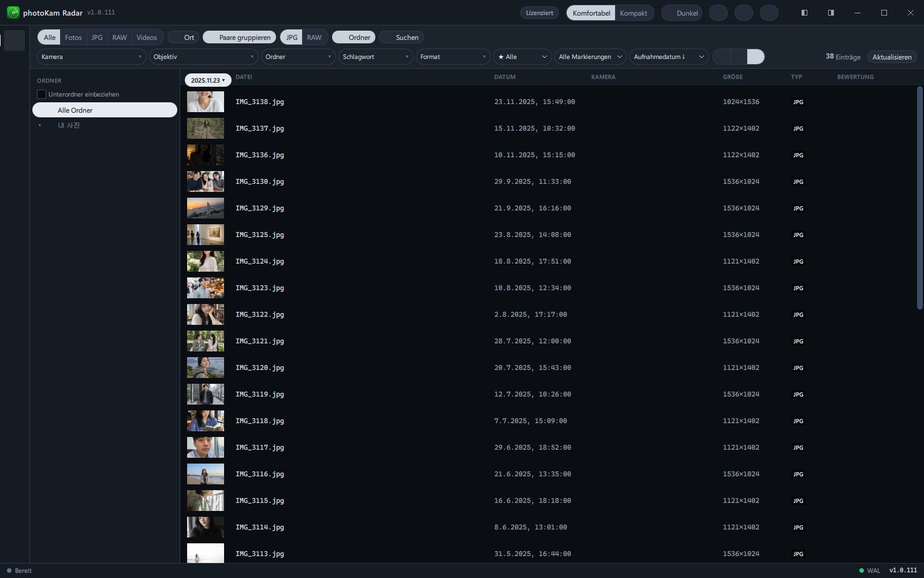The image size is (924, 578).
Task: Expand the 내 사진 folder tree arrow
Action: click(40, 125)
